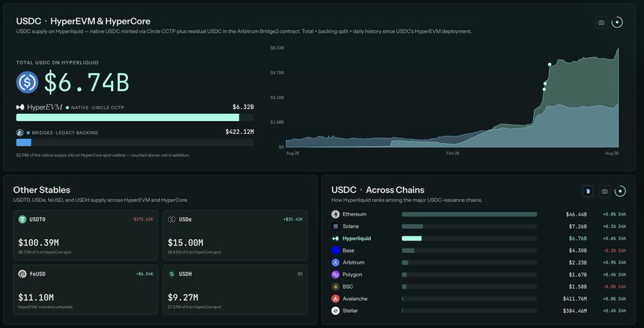Open the USDH $9.27M stablecoin card

[235, 290]
